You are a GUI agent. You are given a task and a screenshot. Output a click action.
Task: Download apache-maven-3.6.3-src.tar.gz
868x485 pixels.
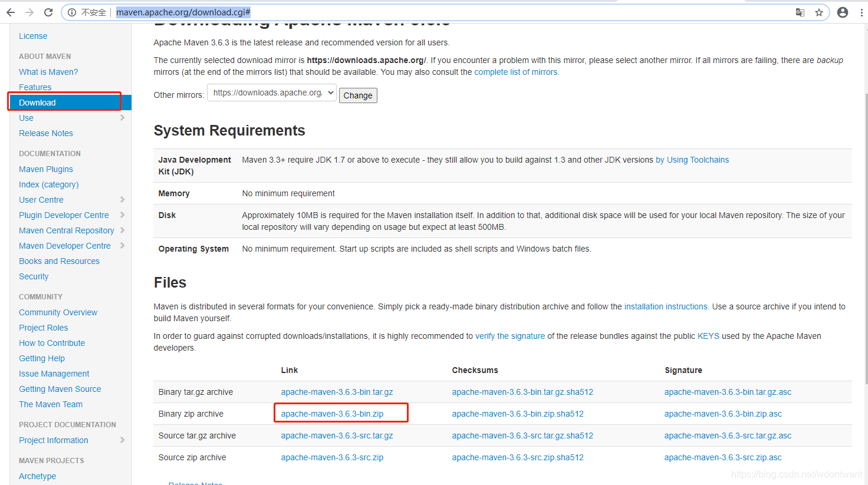click(x=337, y=435)
